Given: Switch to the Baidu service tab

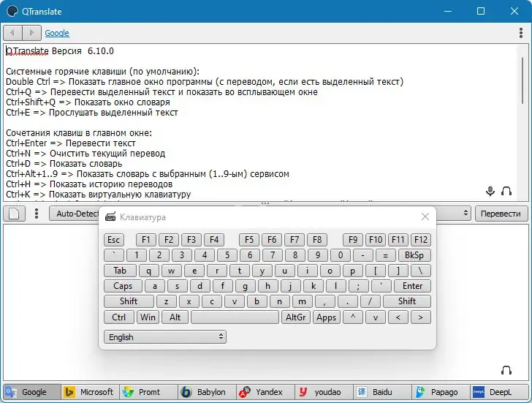Looking at the screenshot, I should pos(382,392).
